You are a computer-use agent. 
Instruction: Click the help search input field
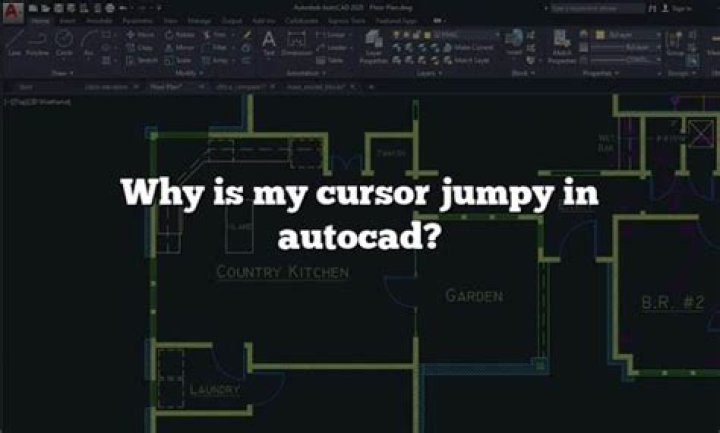[x=595, y=7]
